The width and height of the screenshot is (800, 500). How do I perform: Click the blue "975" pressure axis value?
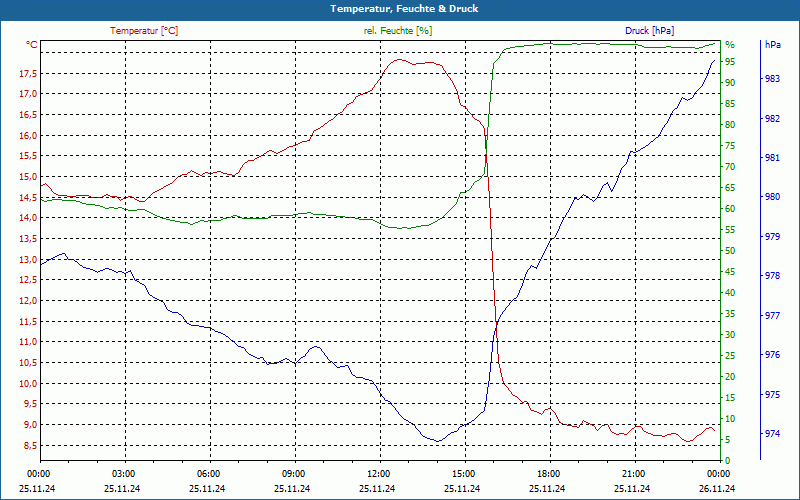[772, 395]
